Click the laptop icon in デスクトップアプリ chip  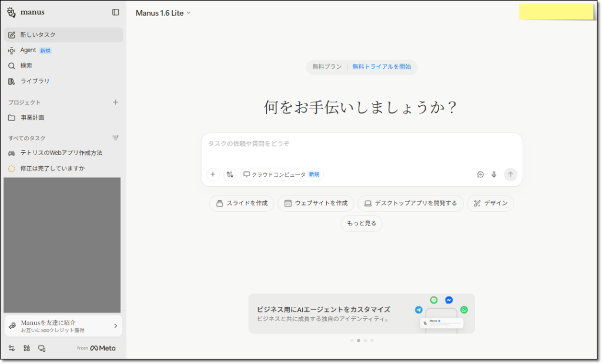pos(368,204)
